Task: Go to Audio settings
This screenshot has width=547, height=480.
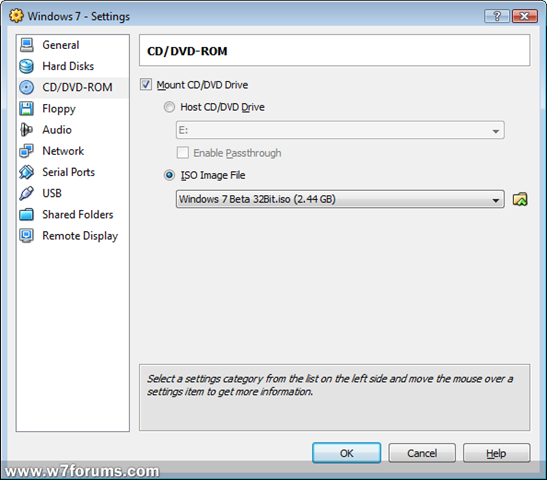Action: pyautogui.click(x=57, y=130)
